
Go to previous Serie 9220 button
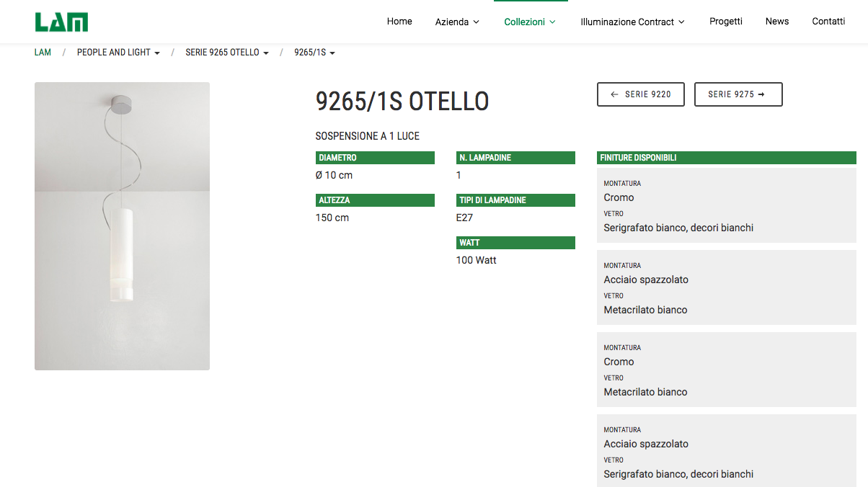(x=640, y=94)
